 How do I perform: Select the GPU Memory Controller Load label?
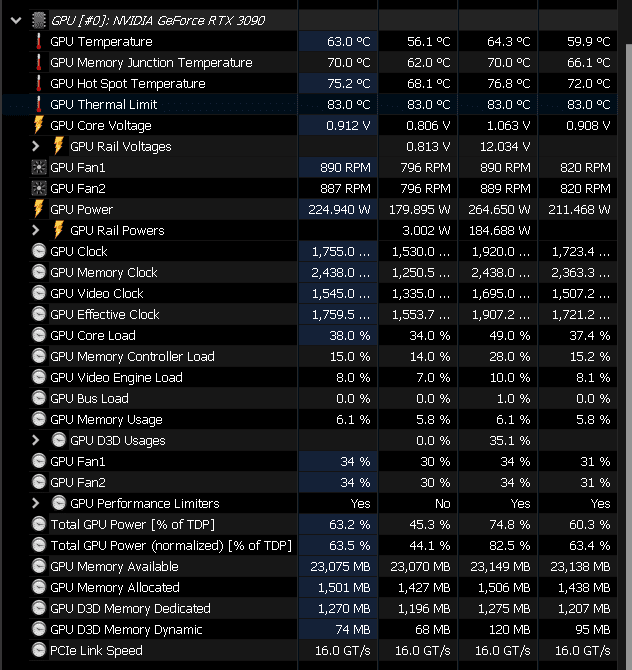[x=132, y=356]
